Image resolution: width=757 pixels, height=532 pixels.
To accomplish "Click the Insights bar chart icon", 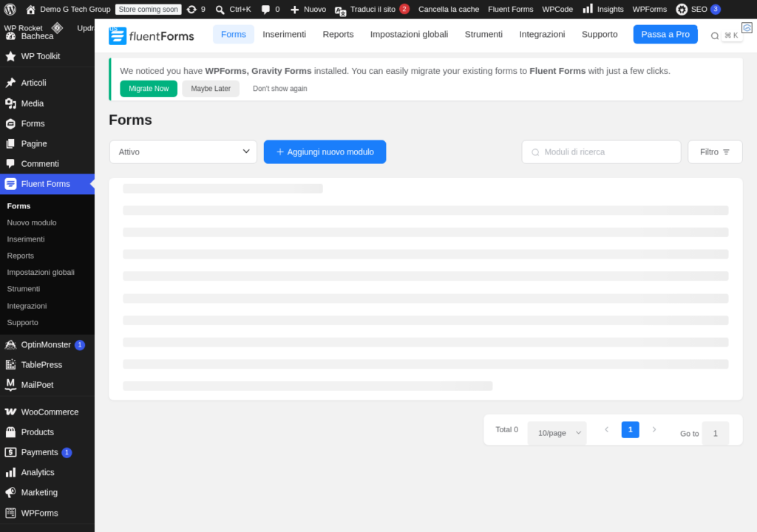I will pyautogui.click(x=588, y=9).
